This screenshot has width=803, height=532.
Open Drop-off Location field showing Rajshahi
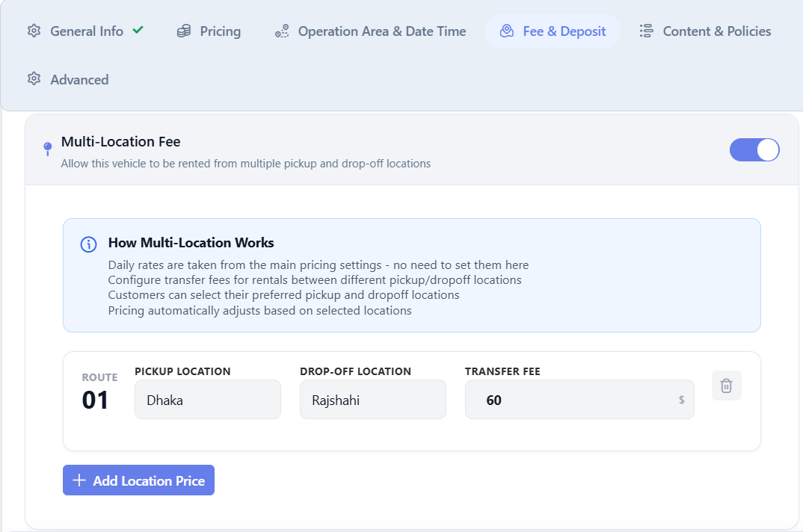pos(373,400)
